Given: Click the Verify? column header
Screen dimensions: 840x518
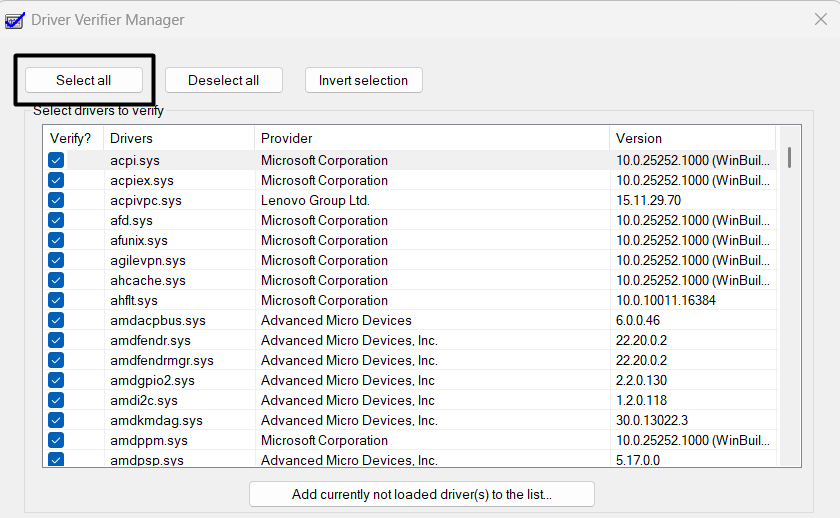Looking at the screenshot, I should (72, 138).
